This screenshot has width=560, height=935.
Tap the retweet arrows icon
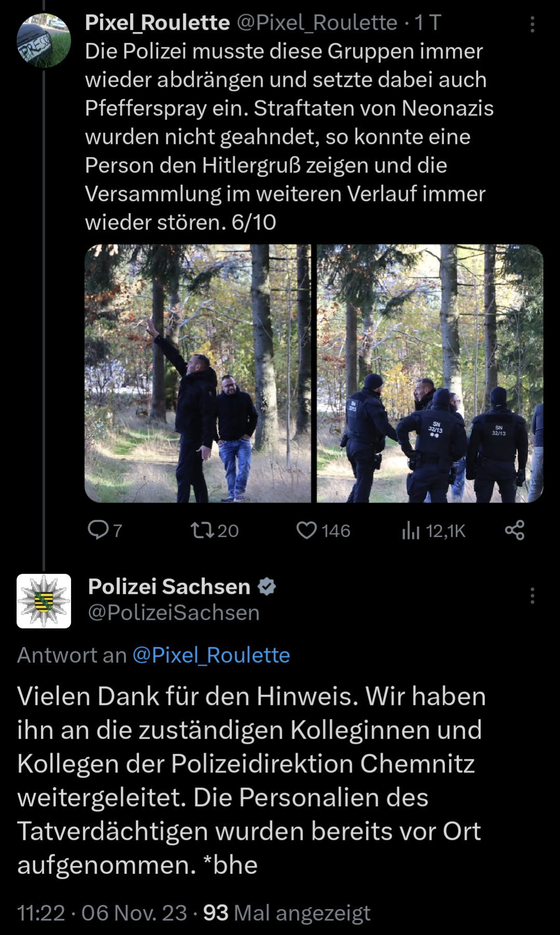coord(202,530)
